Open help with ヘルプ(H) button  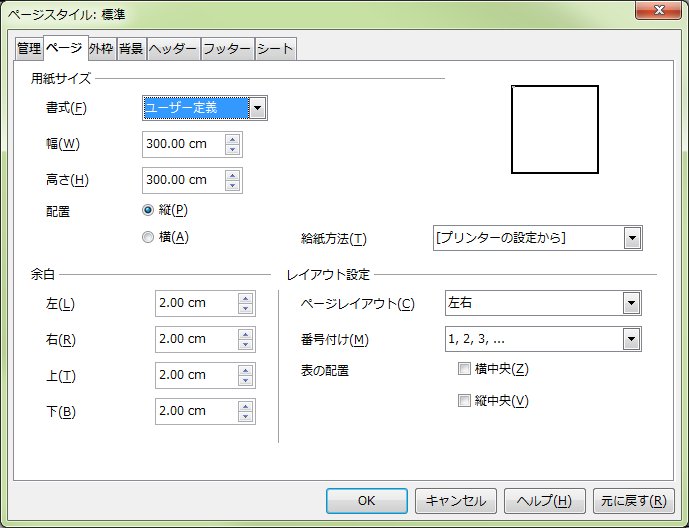pos(544,501)
